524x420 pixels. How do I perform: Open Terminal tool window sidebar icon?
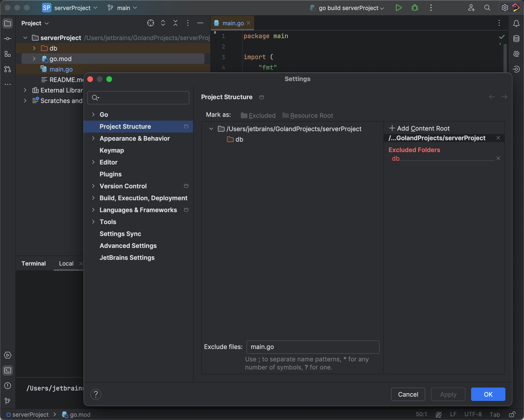8,370
